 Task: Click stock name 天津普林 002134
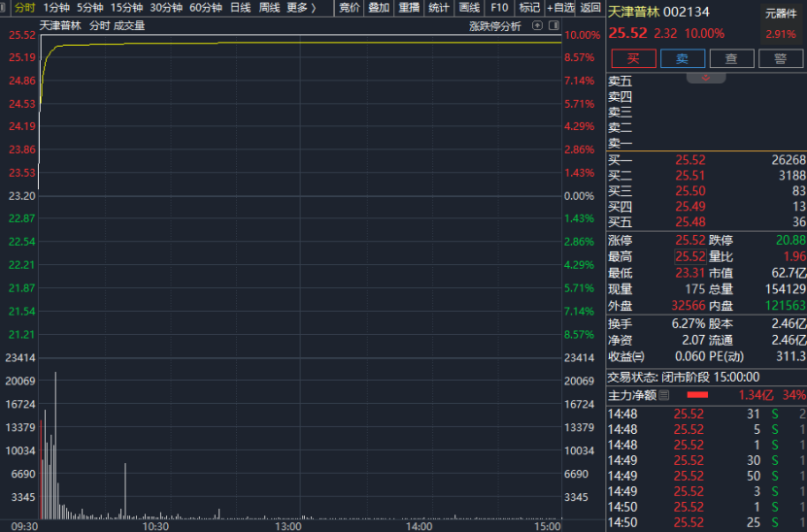click(658, 12)
